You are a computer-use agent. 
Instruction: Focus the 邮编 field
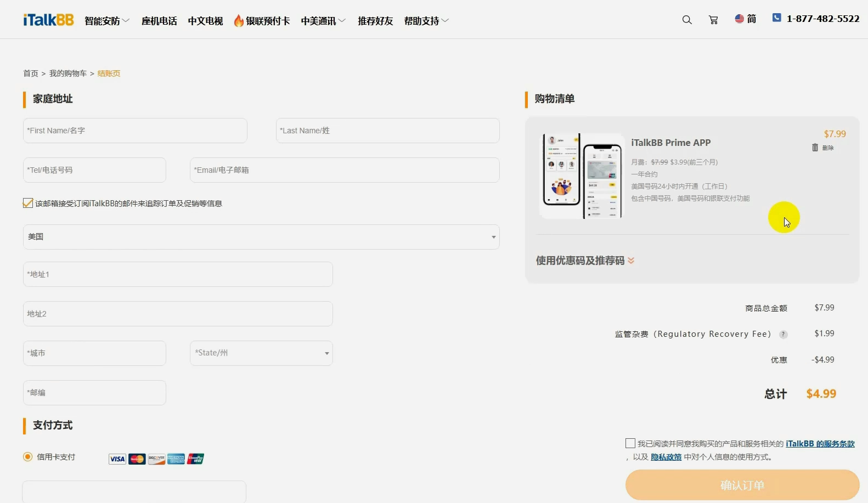click(94, 393)
